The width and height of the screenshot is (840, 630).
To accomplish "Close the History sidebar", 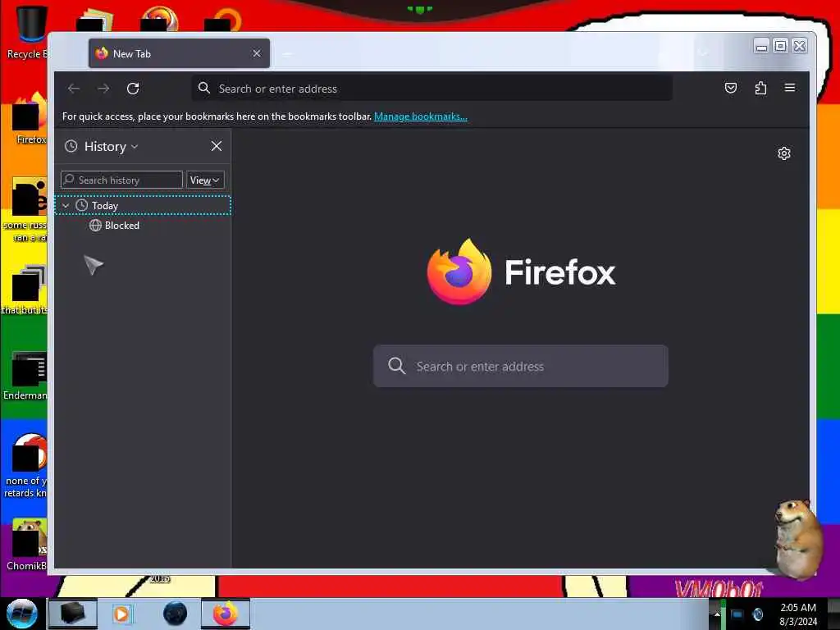I will [217, 146].
